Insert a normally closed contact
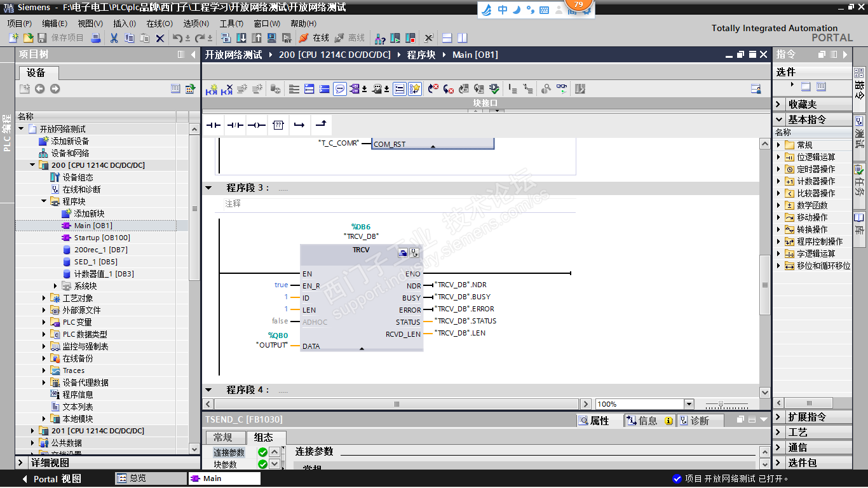 tap(235, 125)
